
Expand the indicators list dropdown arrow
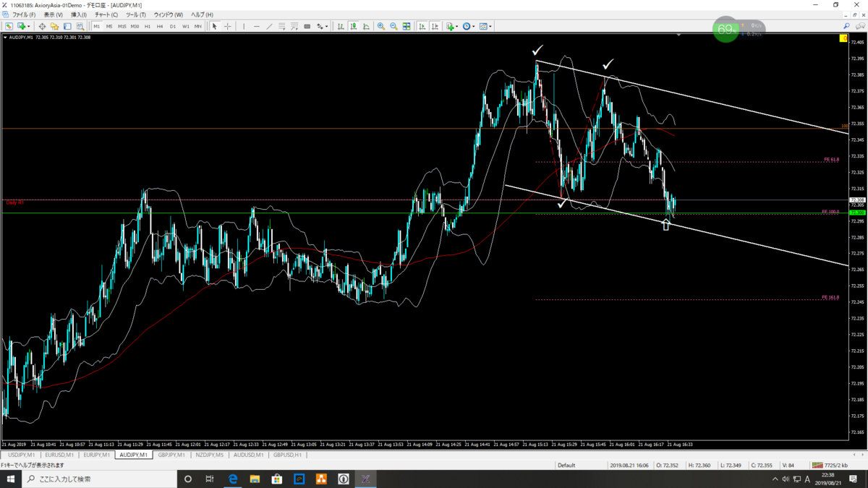tap(457, 27)
